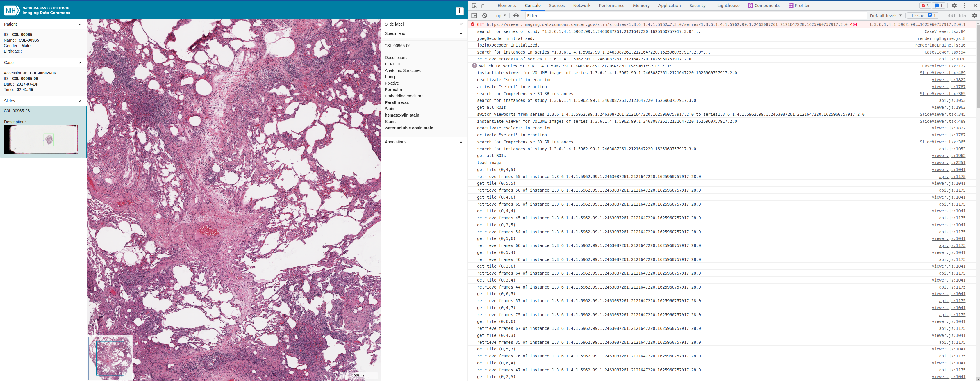The width and height of the screenshot is (980, 381).
Task: Open the React Components tab
Action: (763, 6)
